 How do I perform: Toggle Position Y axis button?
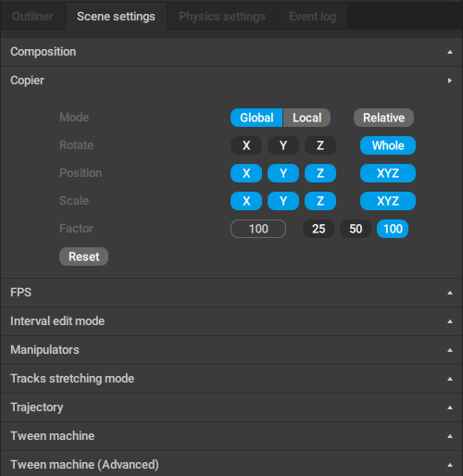(283, 173)
